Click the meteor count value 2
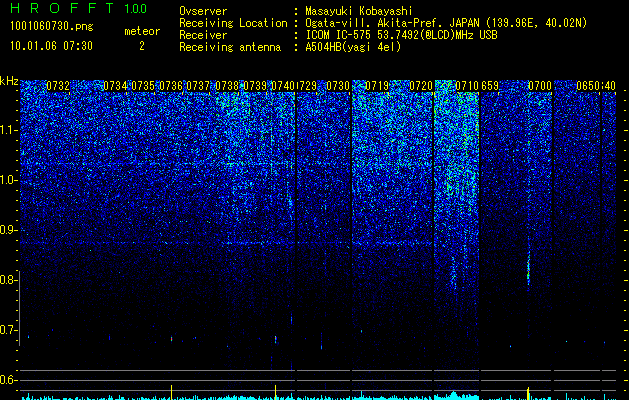Viewport: 629px width, 400px height. point(142,46)
